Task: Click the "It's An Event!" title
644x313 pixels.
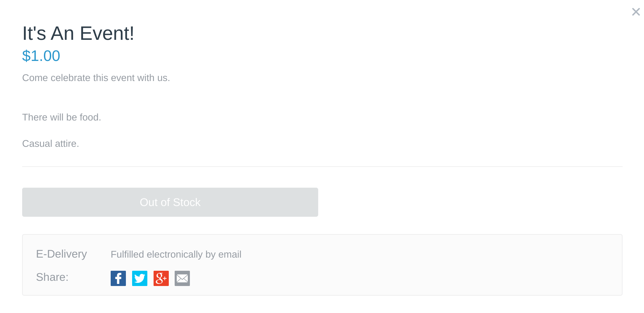Action: pyautogui.click(x=78, y=34)
